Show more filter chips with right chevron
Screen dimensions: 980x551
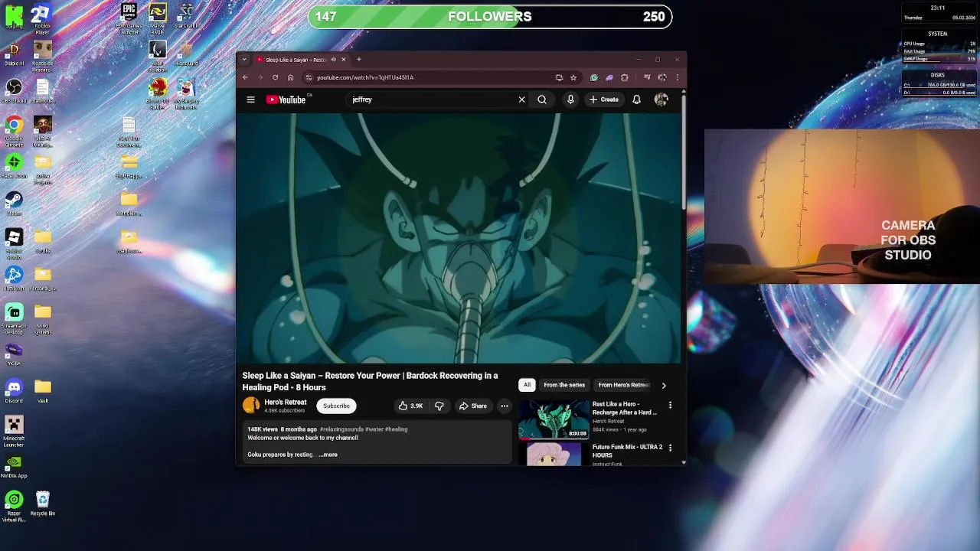pyautogui.click(x=664, y=385)
